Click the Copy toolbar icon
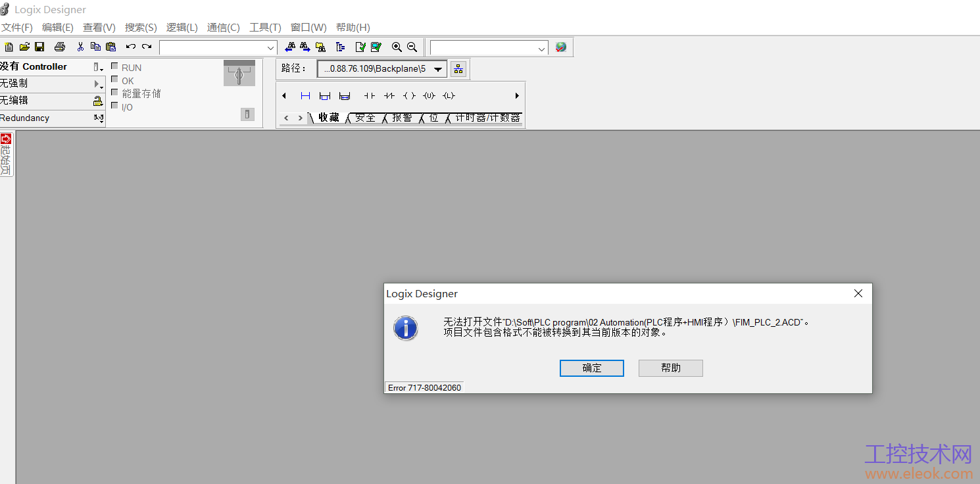 pyautogui.click(x=95, y=47)
